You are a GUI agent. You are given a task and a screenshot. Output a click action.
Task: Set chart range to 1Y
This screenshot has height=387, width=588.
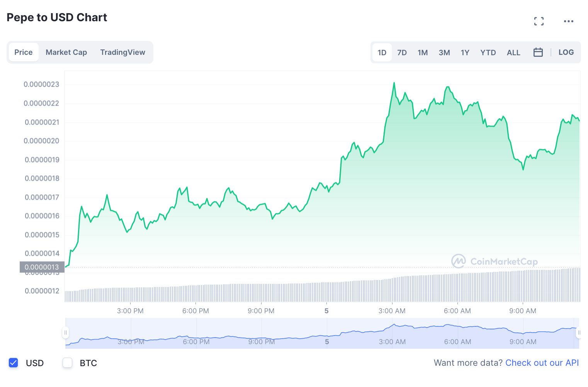pyautogui.click(x=465, y=53)
